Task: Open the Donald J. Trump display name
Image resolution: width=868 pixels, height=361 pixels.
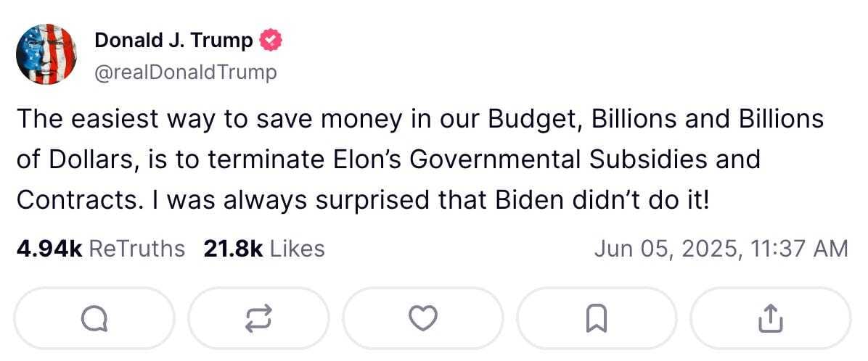Action: (x=173, y=41)
